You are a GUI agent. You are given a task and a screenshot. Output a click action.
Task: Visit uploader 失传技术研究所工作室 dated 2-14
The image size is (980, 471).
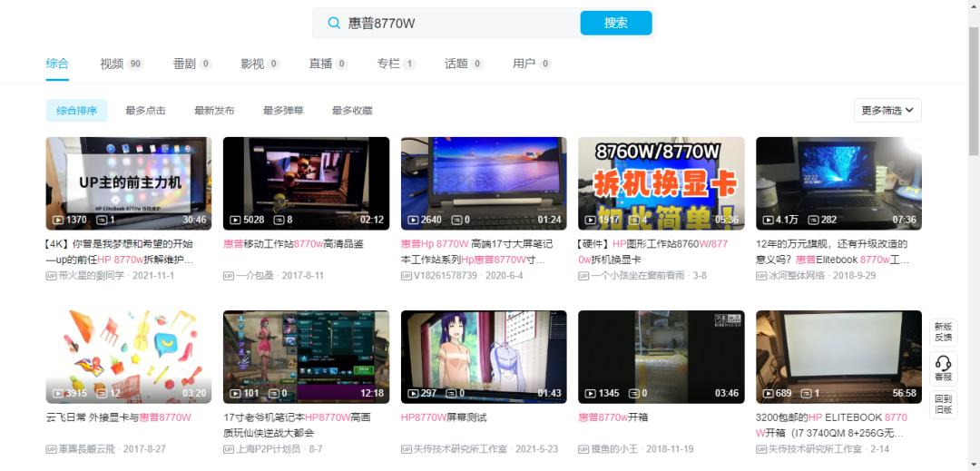pyautogui.click(x=815, y=449)
